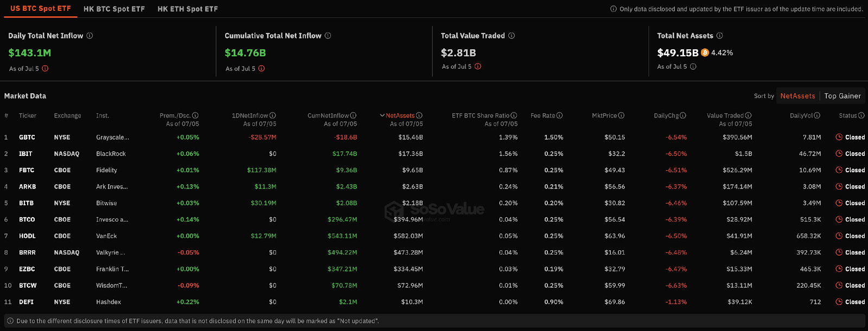Click the 46.72M daily volume cell
Viewport: 868px width, 331px height.
[810, 154]
